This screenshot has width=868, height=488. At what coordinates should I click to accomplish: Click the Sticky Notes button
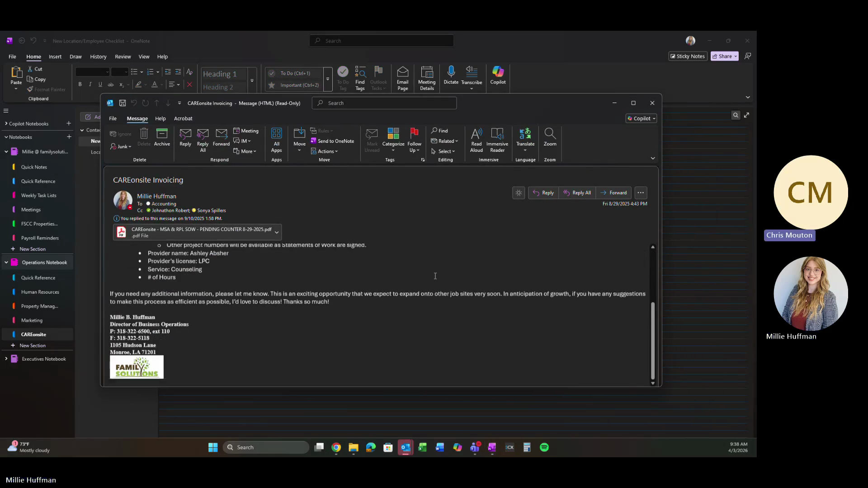[688, 56]
